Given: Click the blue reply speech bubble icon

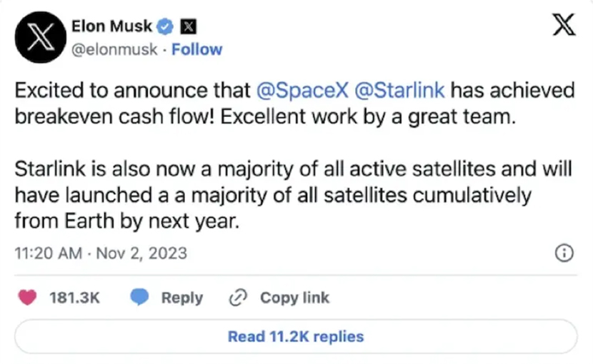Looking at the screenshot, I should tap(139, 298).
